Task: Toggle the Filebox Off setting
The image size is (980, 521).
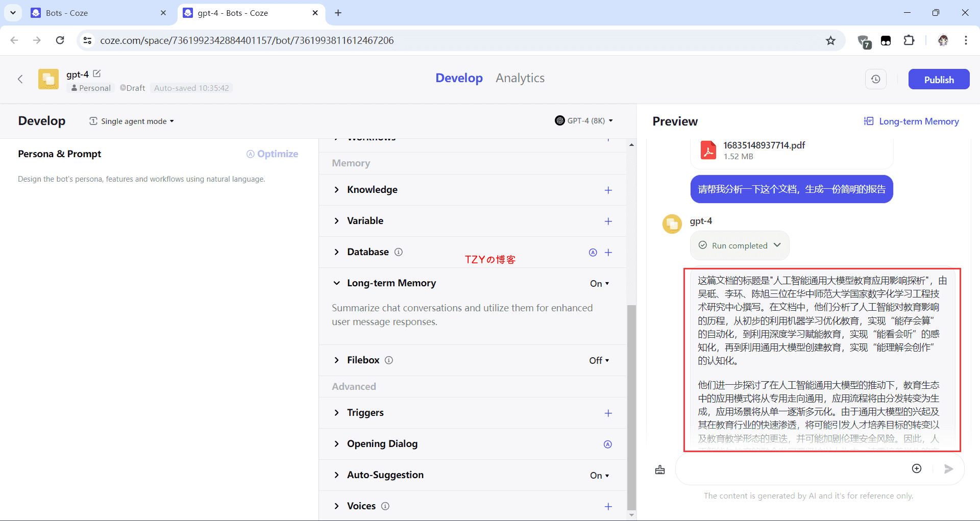Action: [599, 360]
